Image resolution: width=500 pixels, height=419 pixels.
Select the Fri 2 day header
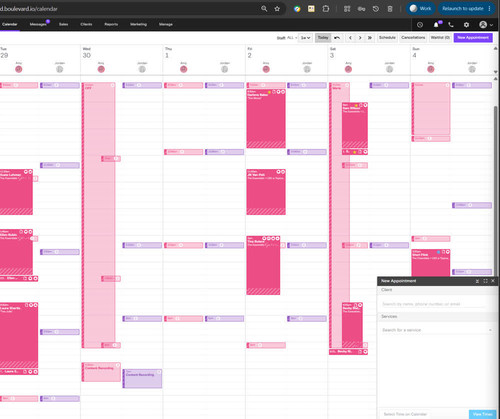[x=250, y=53]
